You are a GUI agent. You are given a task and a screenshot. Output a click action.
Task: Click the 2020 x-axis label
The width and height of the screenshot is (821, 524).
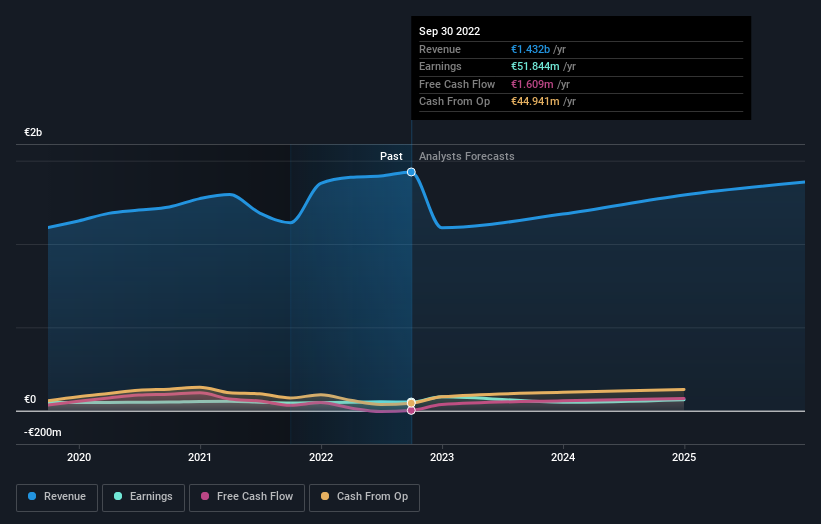coord(79,458)
